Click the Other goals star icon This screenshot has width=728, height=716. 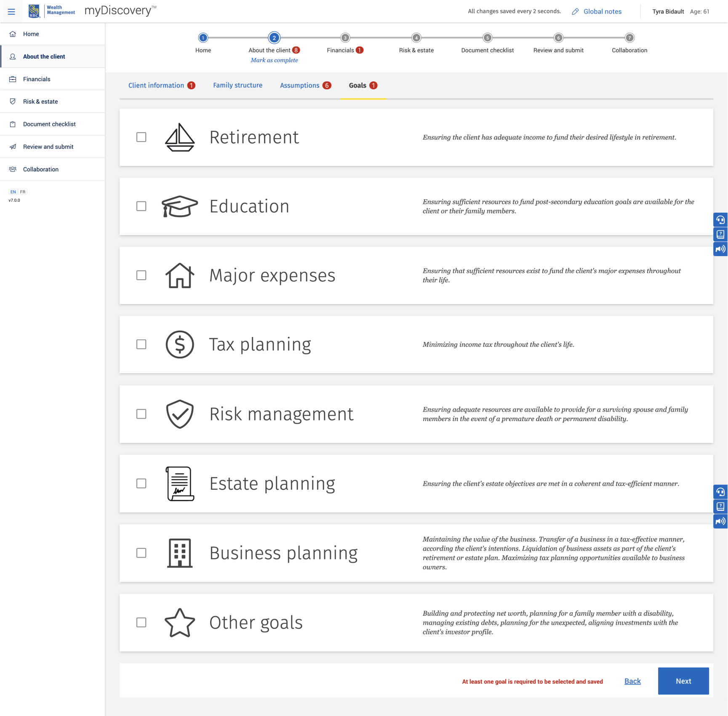(180, 622)
